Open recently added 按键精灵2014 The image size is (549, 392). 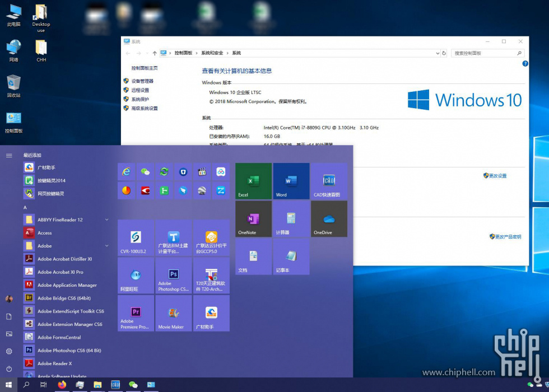pyautogui.click(x=67, y=180)
